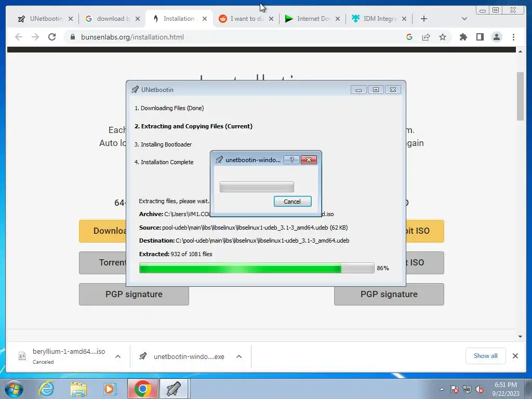Click the network tray icon
The height and width of the screenshot is (399, 532).
467,389
